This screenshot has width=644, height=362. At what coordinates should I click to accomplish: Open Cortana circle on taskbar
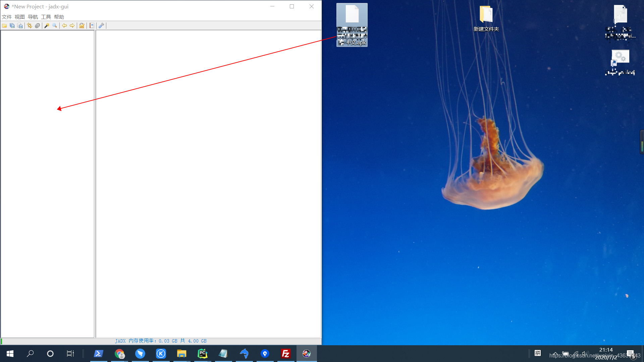[x=50, y=354]
